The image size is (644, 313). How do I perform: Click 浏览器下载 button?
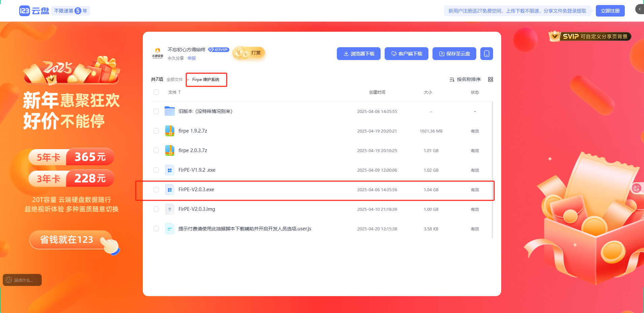(x=359, y=54)
